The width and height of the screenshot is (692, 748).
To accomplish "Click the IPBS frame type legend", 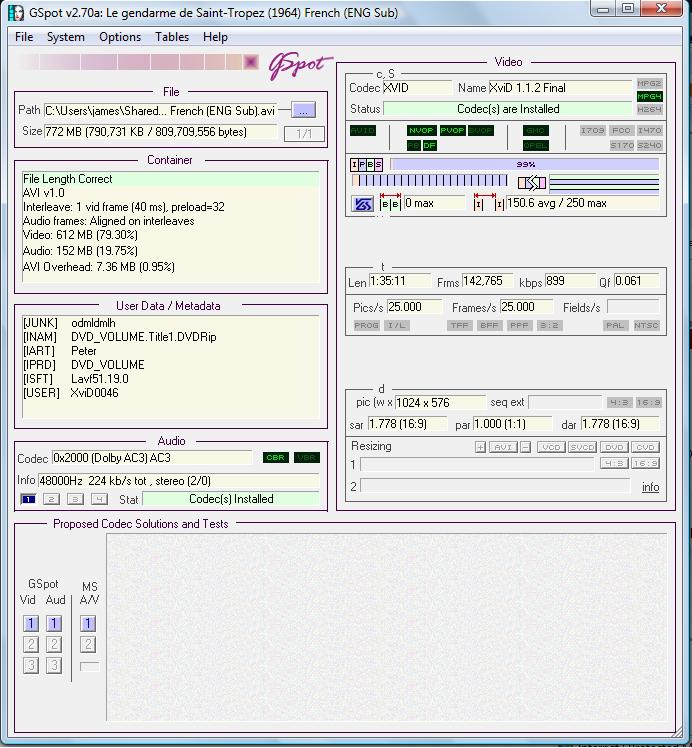I will point(366,165).
